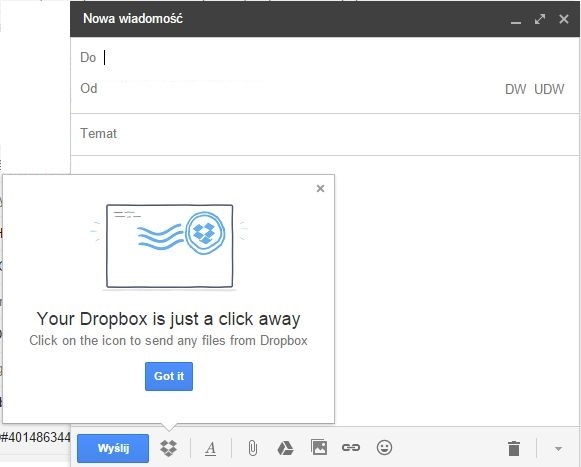The image size is (581, 467).
Task: Click the Dropbox envelope illustration
Action: click(x=169, y=246)
